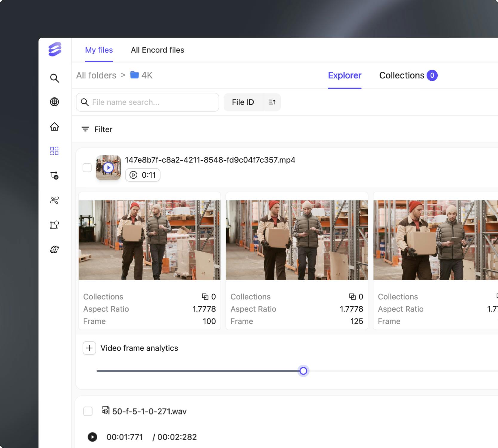
Task: Click the audio current time 00:01:771
Action: click(125, 437)
